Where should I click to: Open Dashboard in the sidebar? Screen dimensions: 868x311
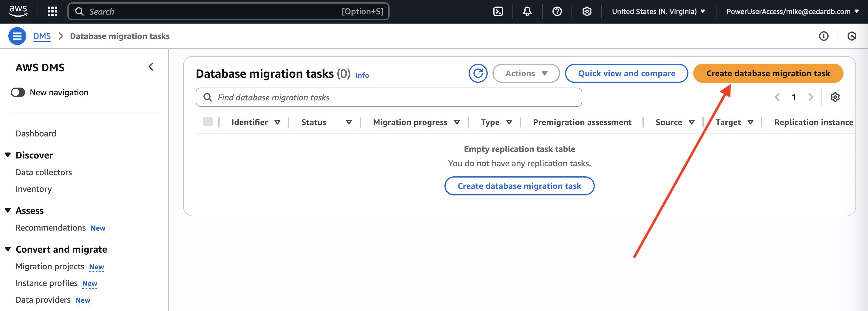36,134
